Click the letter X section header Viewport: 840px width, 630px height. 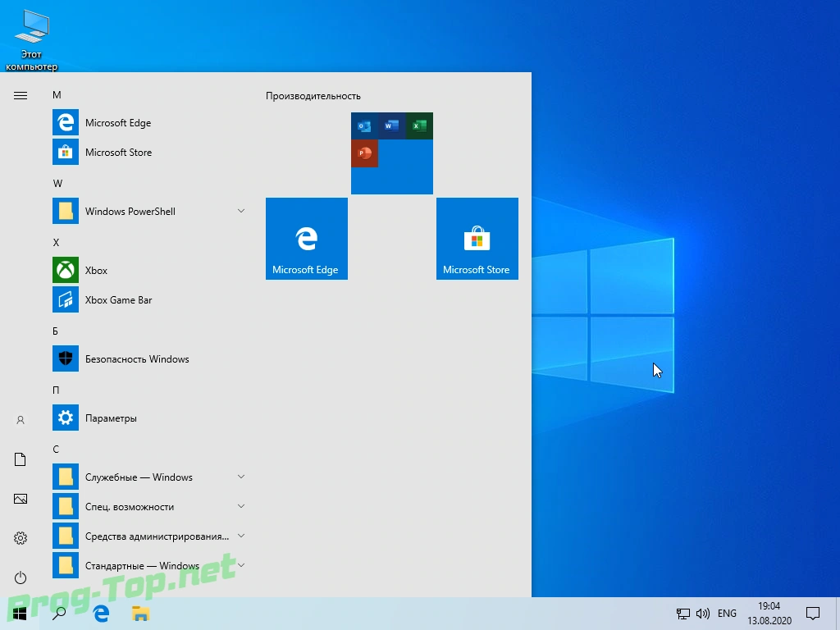pyautogui.click(x=56, y=242)
